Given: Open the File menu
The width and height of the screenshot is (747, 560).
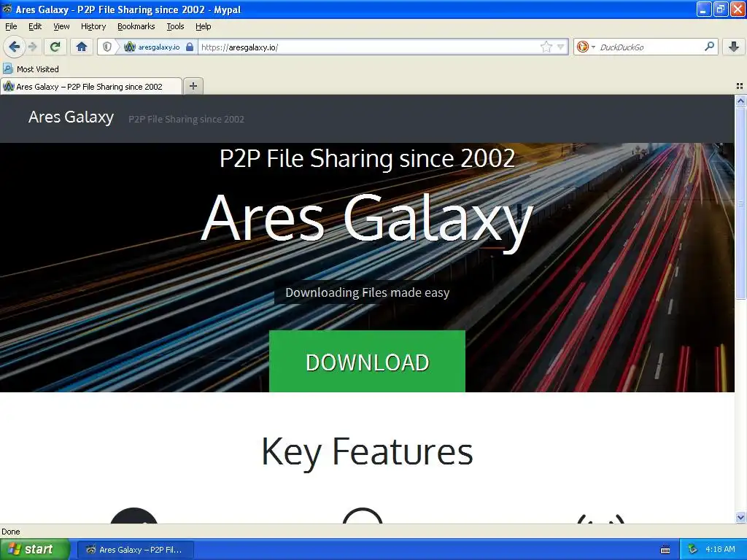Looking at the screenshot, I should [x=11, y=26].
